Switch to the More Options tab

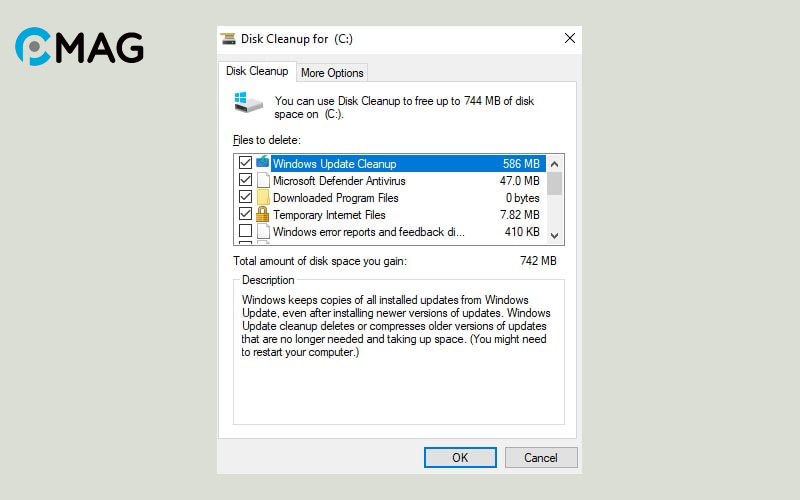pos(333,72)
